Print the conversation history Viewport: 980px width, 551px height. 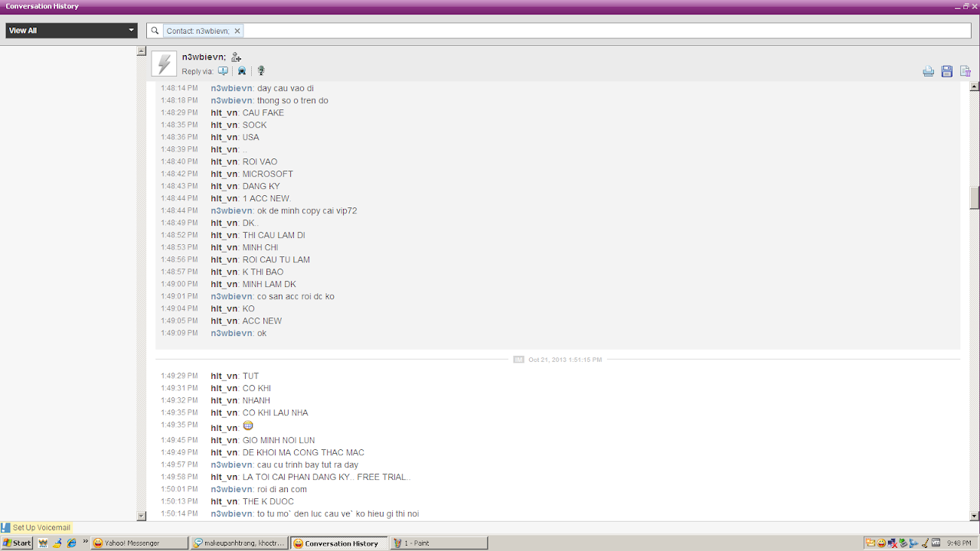(x=928, y=71)
